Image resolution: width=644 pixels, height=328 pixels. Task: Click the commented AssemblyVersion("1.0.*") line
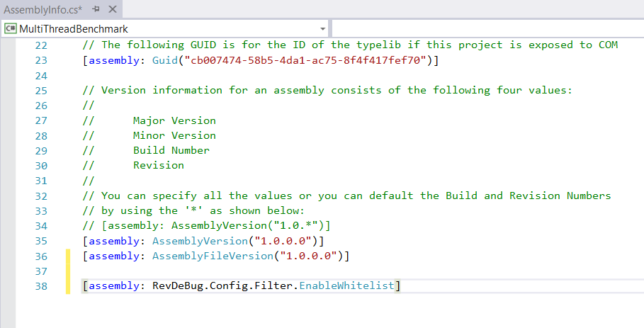point(206,226)
